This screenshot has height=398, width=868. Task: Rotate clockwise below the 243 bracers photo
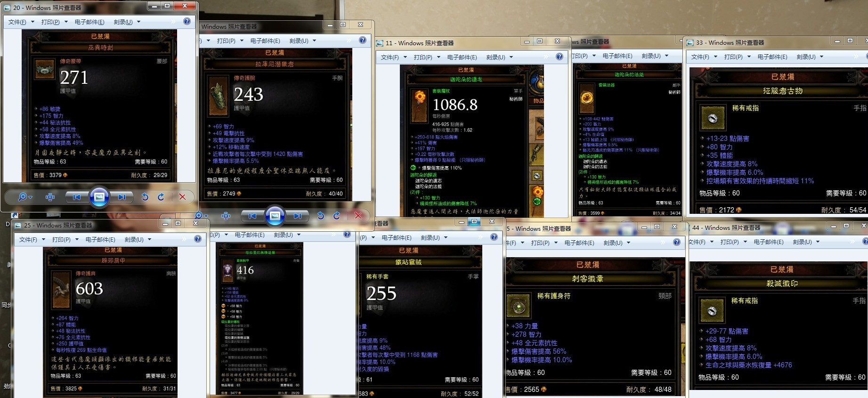(x=337, y=216)
